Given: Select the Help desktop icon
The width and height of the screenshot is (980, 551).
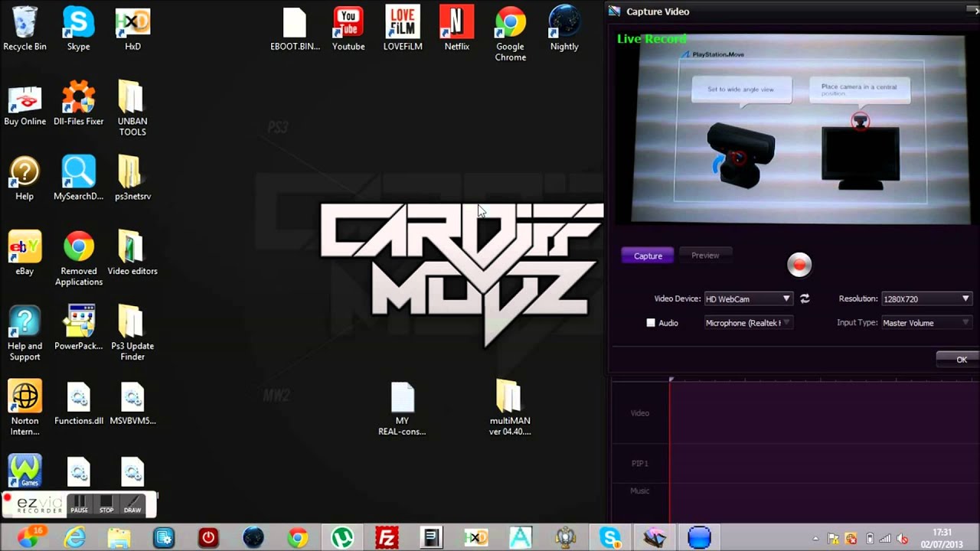Looking at the screenshot, I should pos(24,179).
